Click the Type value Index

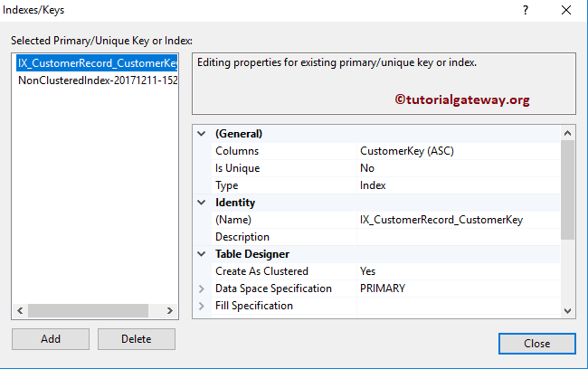(373, 185)
